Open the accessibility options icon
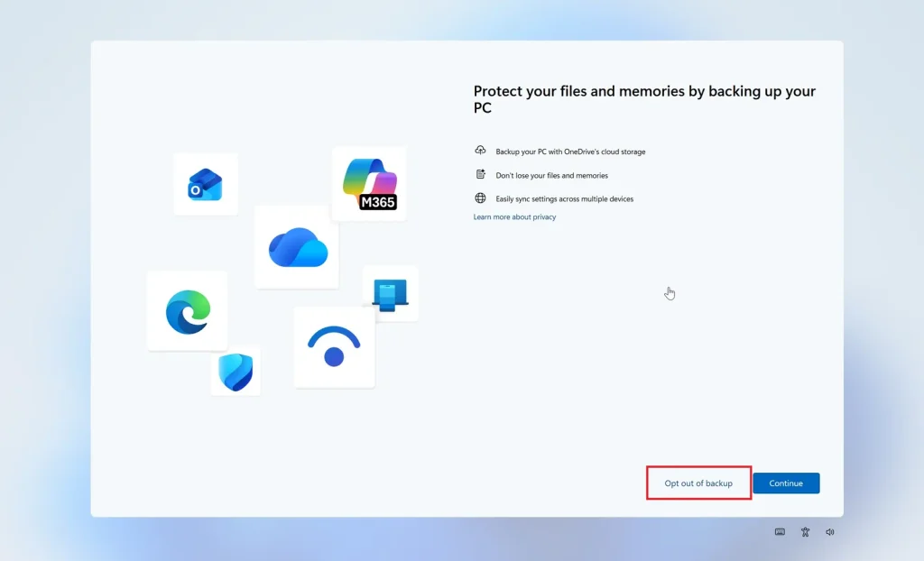The width and height of the screenshot is (924, 561). pyautogui.click(x=805, y=531)
